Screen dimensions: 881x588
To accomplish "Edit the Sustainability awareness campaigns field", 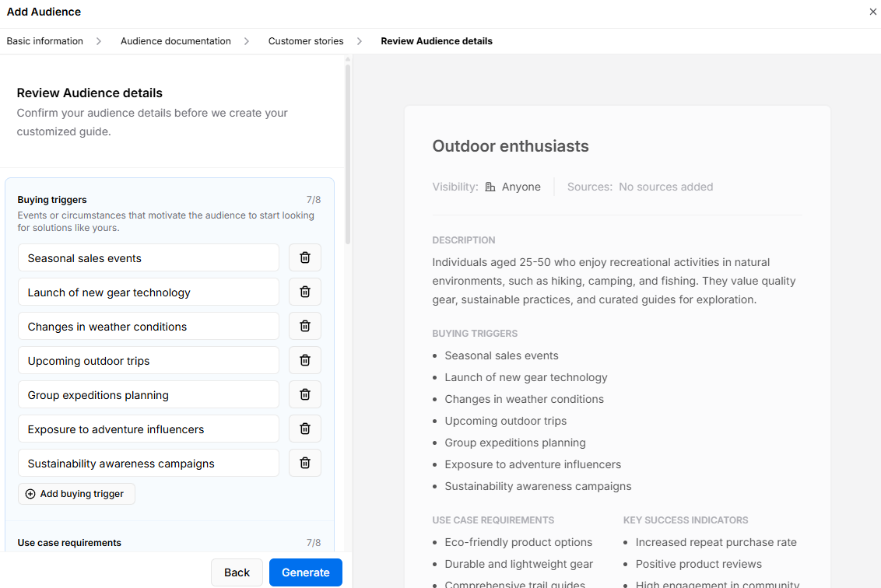I will tap(149, 464).
